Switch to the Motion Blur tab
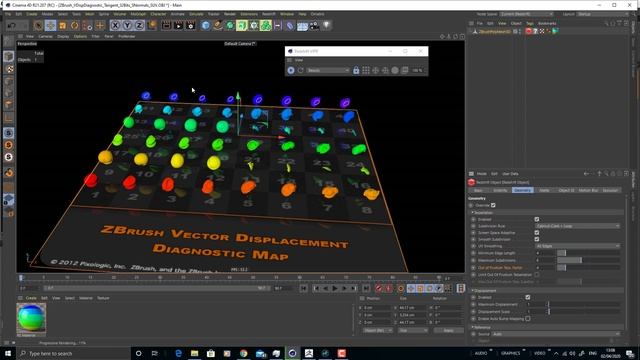Viewport: 640px width, 360px height. [588, 190]
